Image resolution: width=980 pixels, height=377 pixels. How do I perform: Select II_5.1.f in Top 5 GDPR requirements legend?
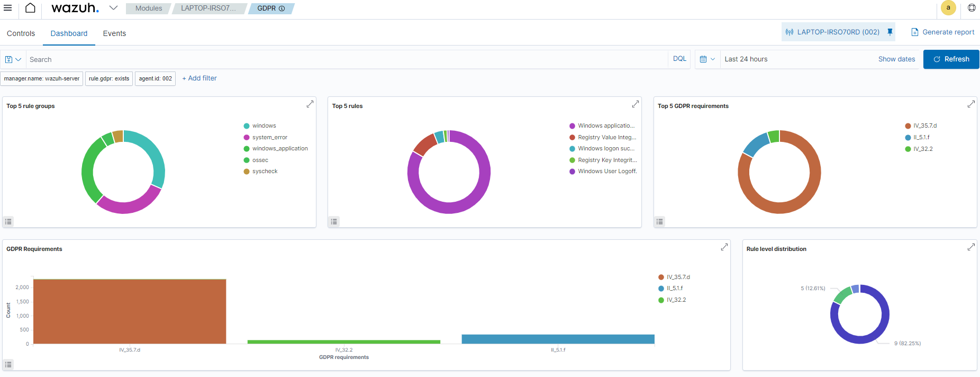pyautogui.click(x=917, y=137)
